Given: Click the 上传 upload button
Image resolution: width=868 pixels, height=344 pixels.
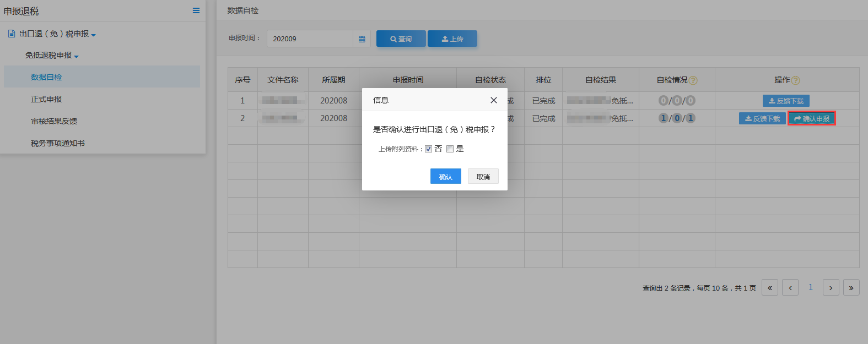Looking at the screenshot, I should (452, 39).
